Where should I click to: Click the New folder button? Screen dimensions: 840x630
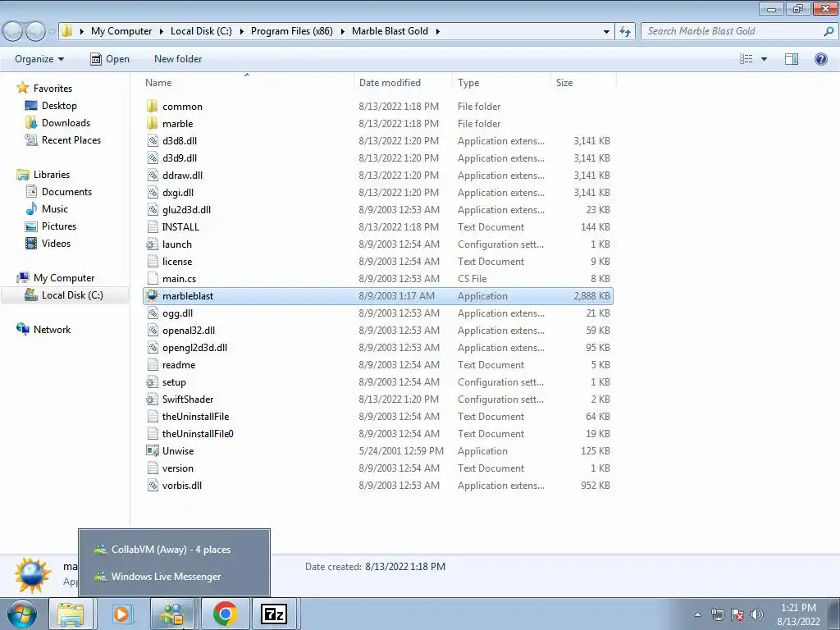point(178,59)
